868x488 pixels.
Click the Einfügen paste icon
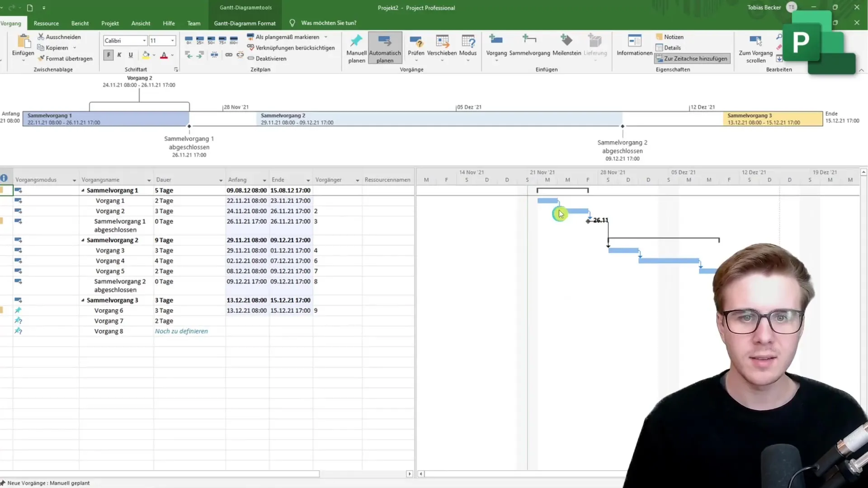click(x=23, y=42)
